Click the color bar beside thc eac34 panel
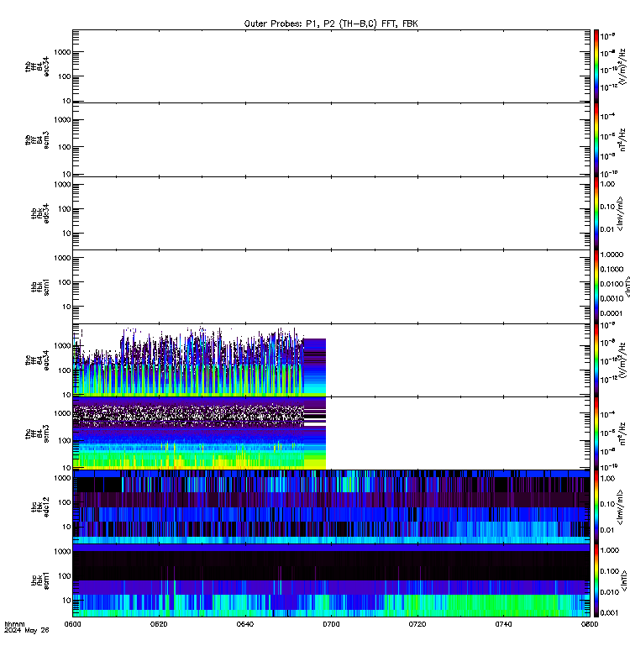This screenshot has width=630, height=672. click(596, 360)
